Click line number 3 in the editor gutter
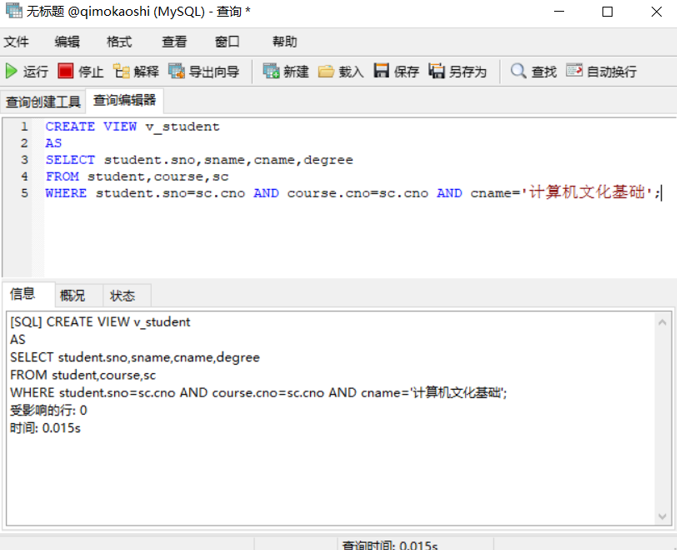The height and width of the screenshot is (550, 677). pyautogui.click(x=24, y=160)
